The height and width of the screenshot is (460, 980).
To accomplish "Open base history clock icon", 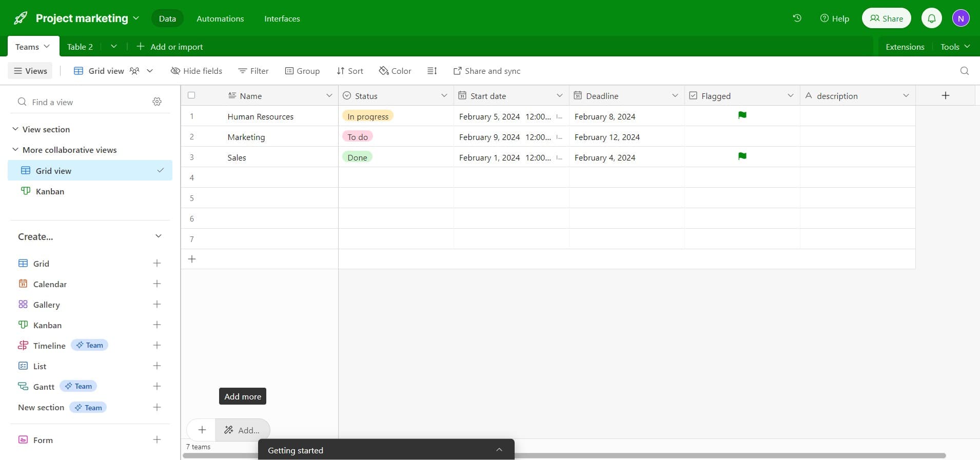I will tap(797, 18).
